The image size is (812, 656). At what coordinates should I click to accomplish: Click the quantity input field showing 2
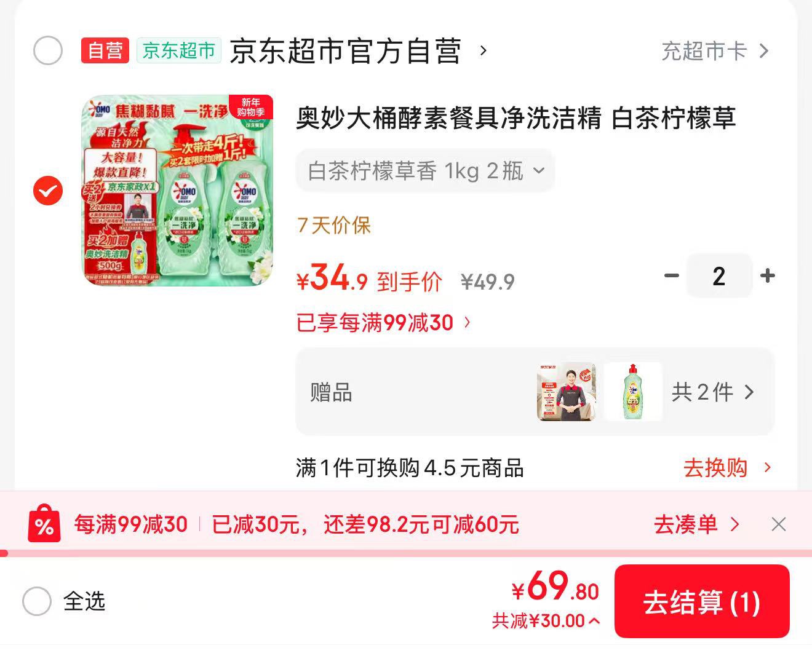click(719, 275)
